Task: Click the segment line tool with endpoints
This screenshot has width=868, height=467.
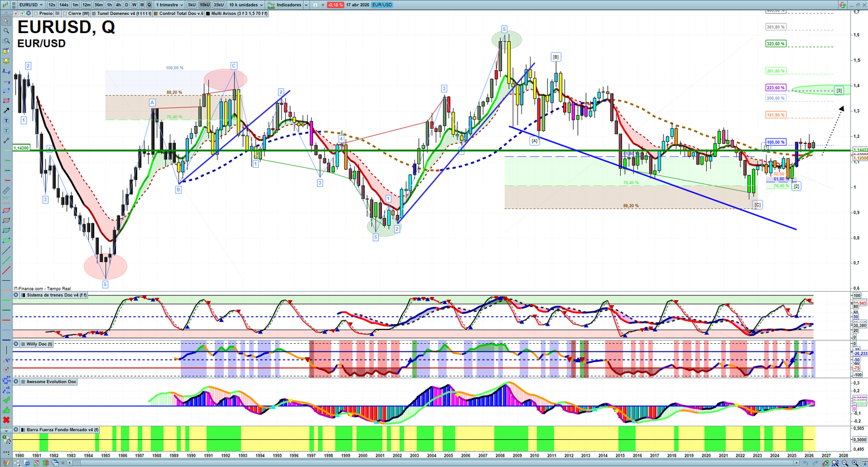Action: point(7,141)
